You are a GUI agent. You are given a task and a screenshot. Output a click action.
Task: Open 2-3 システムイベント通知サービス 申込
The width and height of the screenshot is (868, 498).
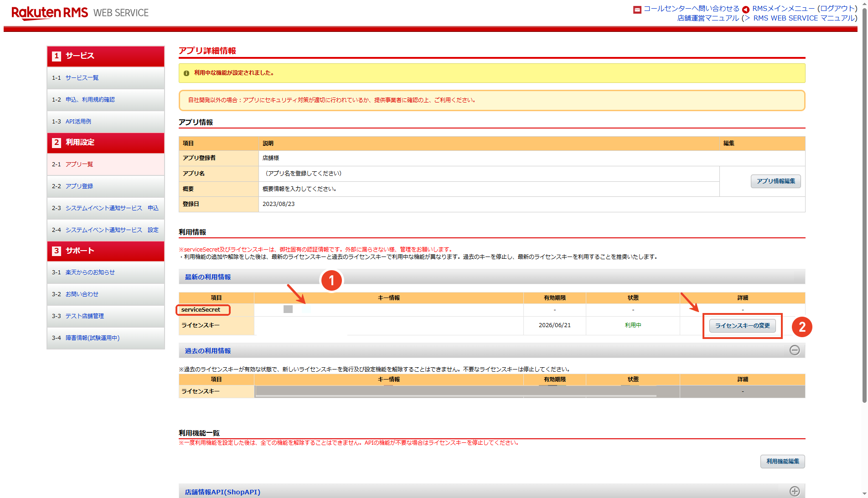[106, 208]
